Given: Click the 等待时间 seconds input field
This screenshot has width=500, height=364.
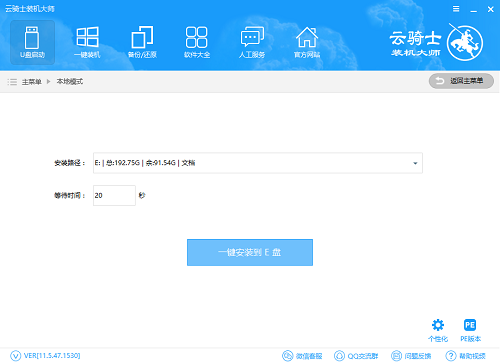Looking at the screenshot, I should [114, 195].
